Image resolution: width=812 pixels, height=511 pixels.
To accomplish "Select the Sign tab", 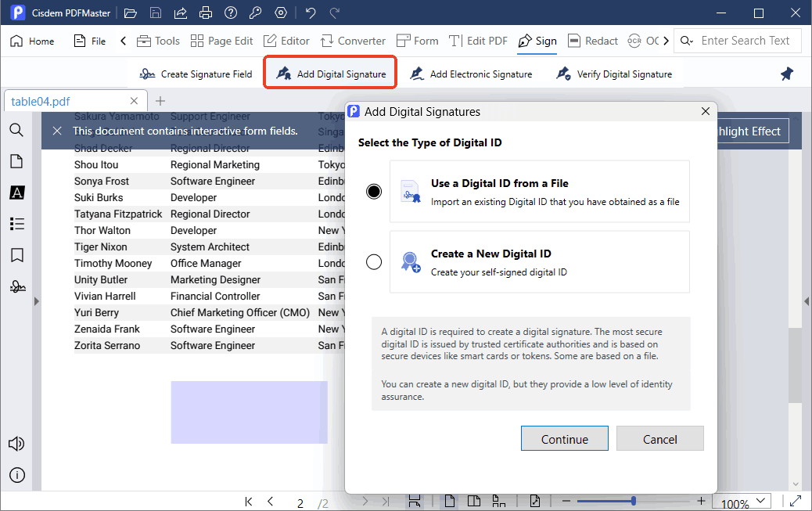I will (537, 41).
